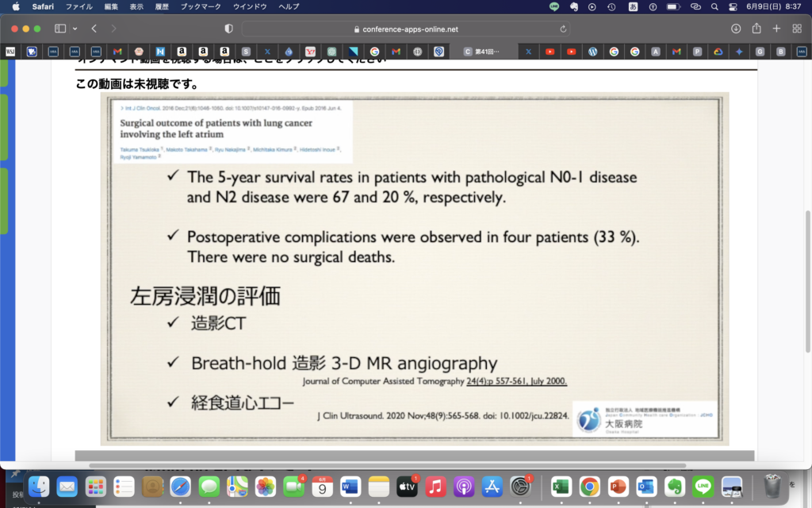The image size is (812, 508).
Task: Go back with the Safari back arrow
Action: (x=94, y=29)
